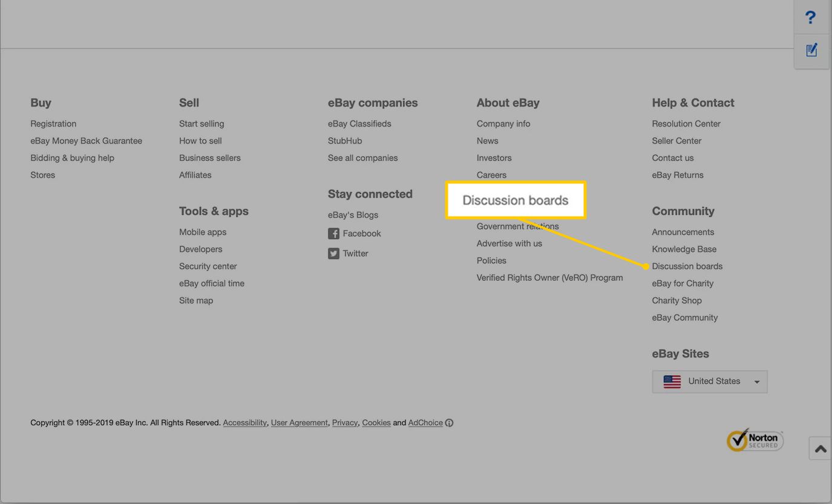Open Business sellers link

point(210,158)
